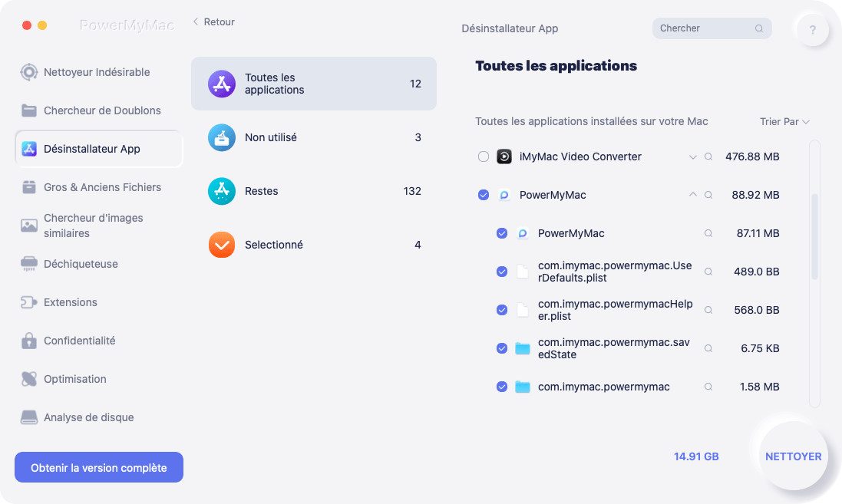Show the Restes category
Image resolution: width=842 pixels, height=504 pixels.
pyautogui.click(x=314, y=191)
